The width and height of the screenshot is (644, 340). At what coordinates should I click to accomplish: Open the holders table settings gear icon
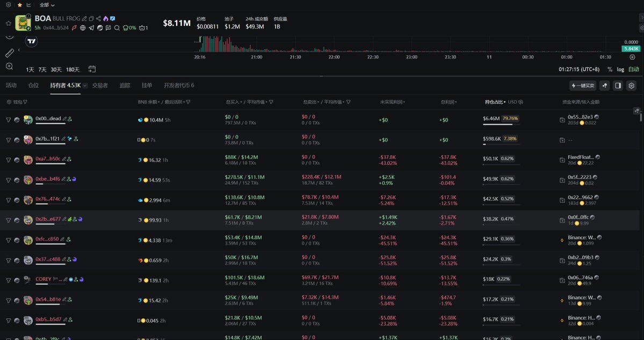tap(632, 85)
